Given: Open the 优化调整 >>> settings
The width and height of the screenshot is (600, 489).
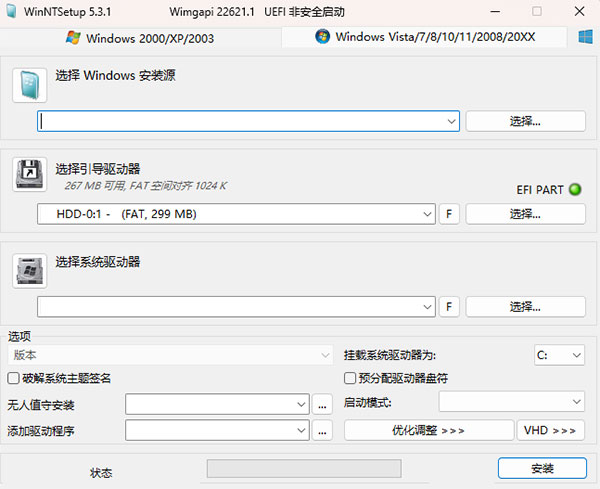Looking at the screenshot, I should [x=428, y=430].
